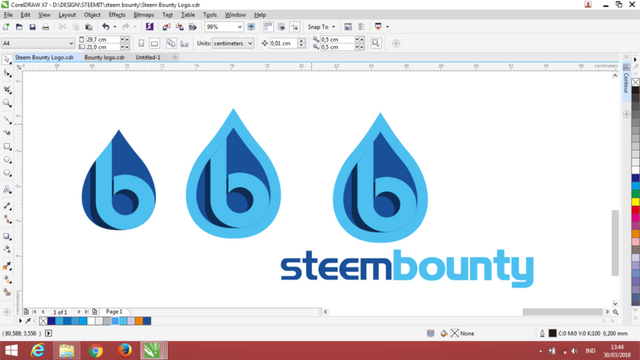Expand the document palette flyout arrow
640x360 pixels.
[x=20, y=321]
